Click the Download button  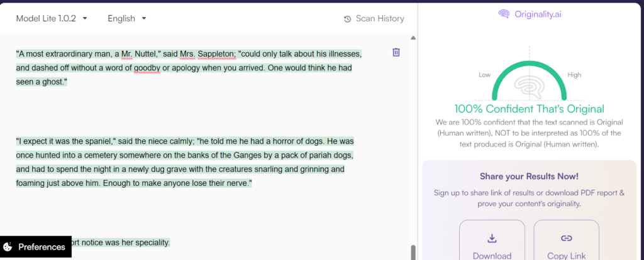point(492,240)
